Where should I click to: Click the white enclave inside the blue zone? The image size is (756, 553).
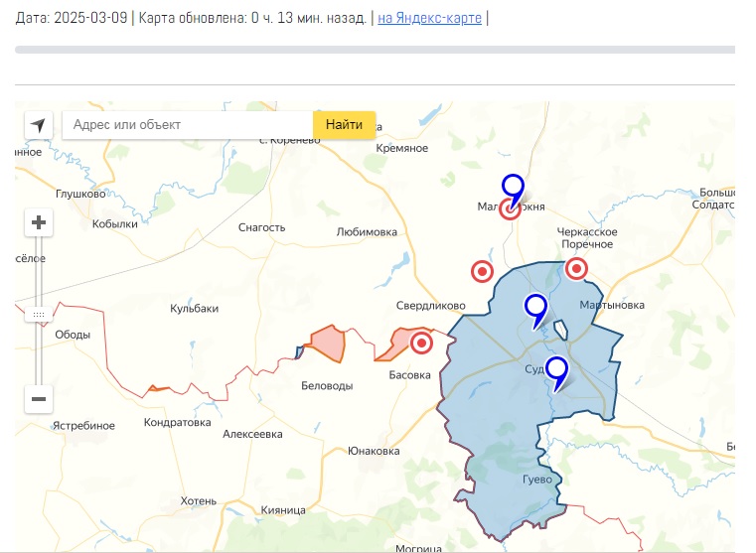click(x=561, y=329)
